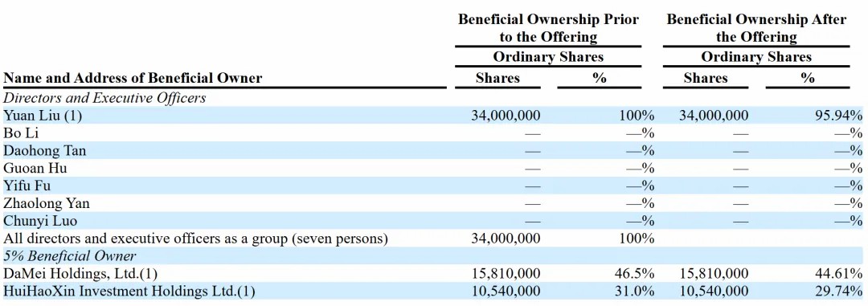Select the Guoan Hu name cell
Image resolution: width=868 pixels, height=306 pixels.
(x=35, y=168)
